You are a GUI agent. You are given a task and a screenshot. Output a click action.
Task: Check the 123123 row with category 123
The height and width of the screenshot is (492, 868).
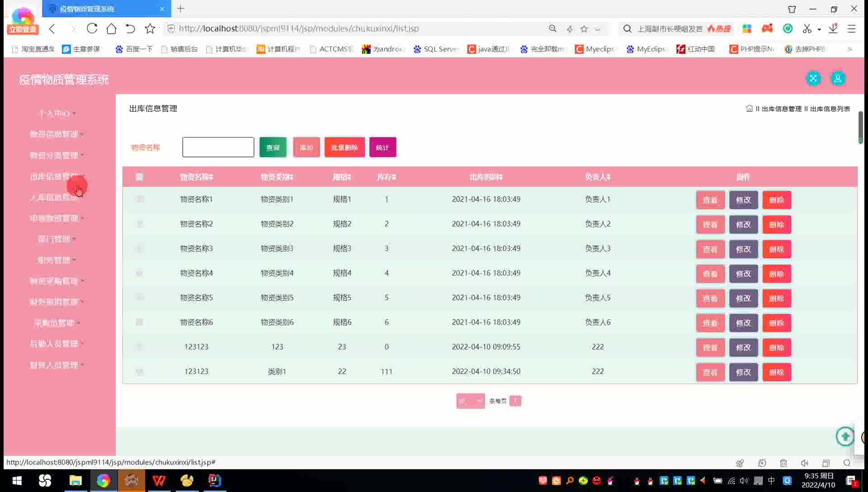pyautogui.click(x=139, y=347)
